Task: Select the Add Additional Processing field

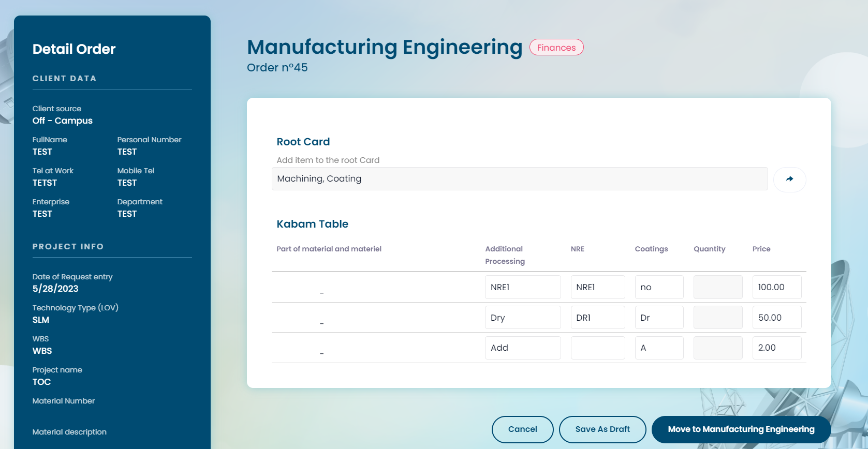Action: pos(522,348)
